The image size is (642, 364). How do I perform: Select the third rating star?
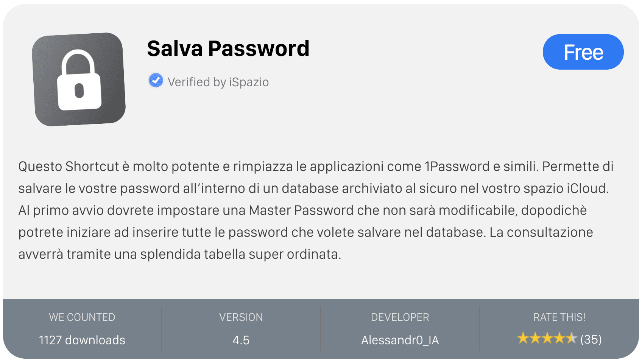(547, 338)
